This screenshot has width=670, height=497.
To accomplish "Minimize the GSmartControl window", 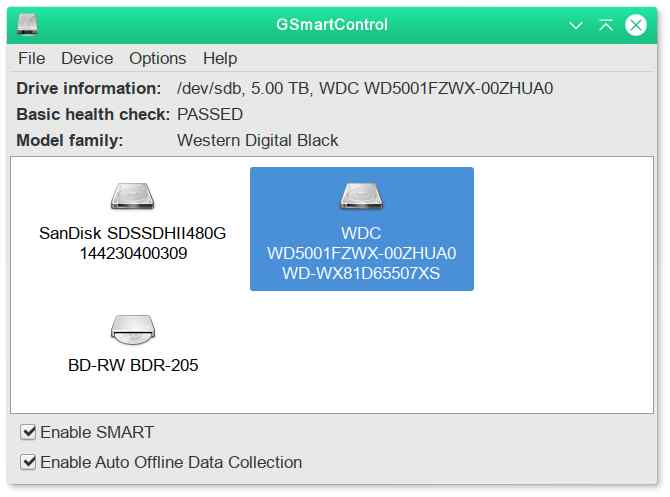I will point(575,25).
